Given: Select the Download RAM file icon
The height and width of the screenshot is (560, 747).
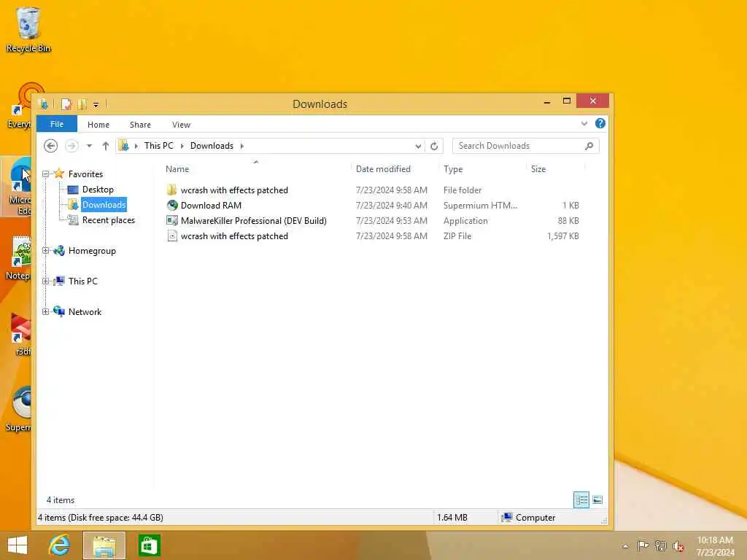Looking at the screenshot, I should [172, 205].
